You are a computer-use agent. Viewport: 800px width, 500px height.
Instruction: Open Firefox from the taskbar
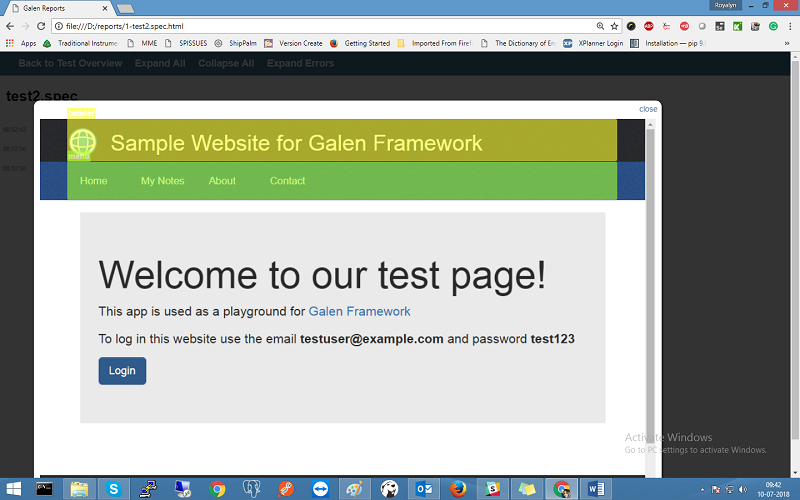458,489
